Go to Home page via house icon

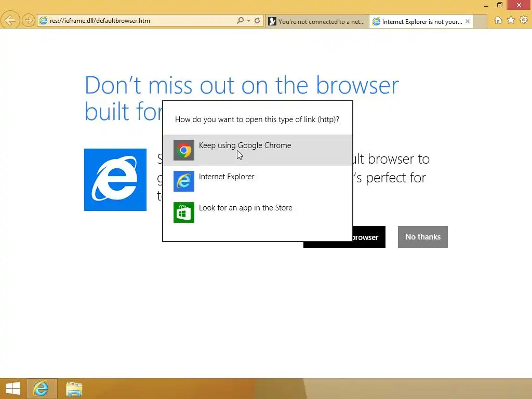pos(498,20)
